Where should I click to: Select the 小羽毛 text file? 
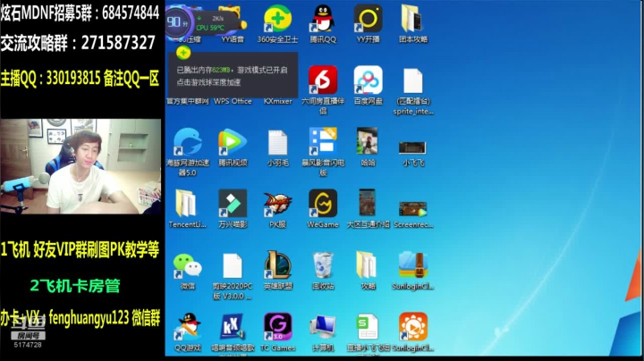click(x=277, y=147)
